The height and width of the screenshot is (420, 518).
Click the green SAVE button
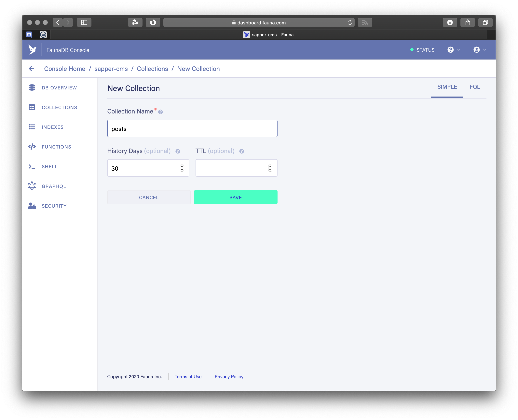click(x=236, y=197)
